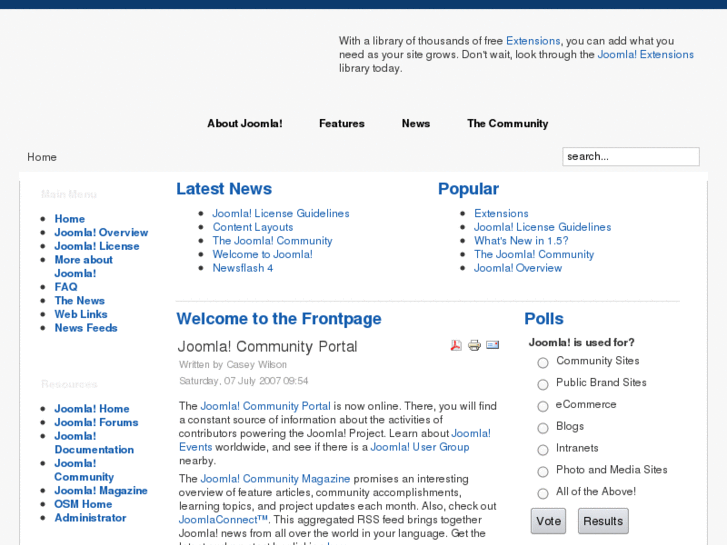Open The News in the Main Menu
Image resolution: width=727 pixels, height=545 pixels.
click(x=80, y=301)
